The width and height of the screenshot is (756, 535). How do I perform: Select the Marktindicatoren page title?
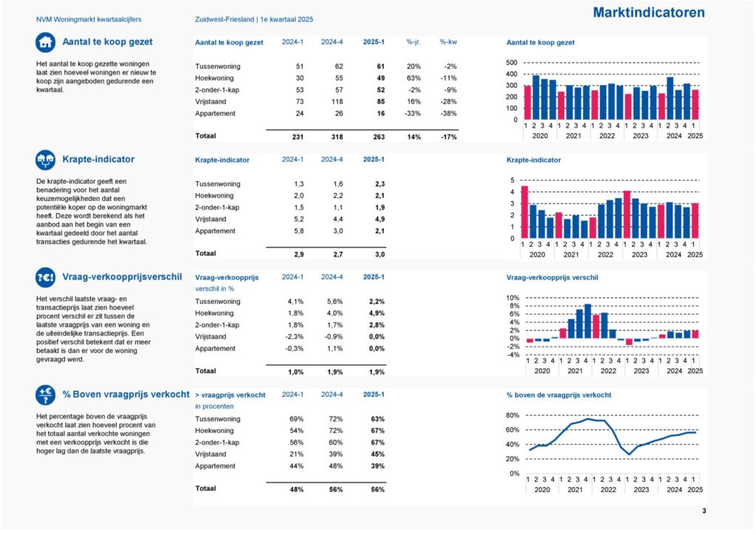(x=648, y=13)
